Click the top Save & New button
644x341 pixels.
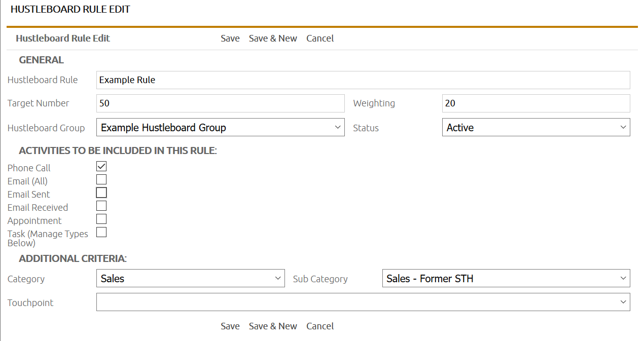[x=273, y=39]
